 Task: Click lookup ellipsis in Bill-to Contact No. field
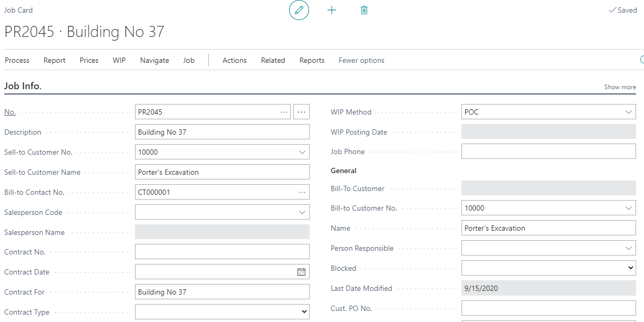pos(302,193)
